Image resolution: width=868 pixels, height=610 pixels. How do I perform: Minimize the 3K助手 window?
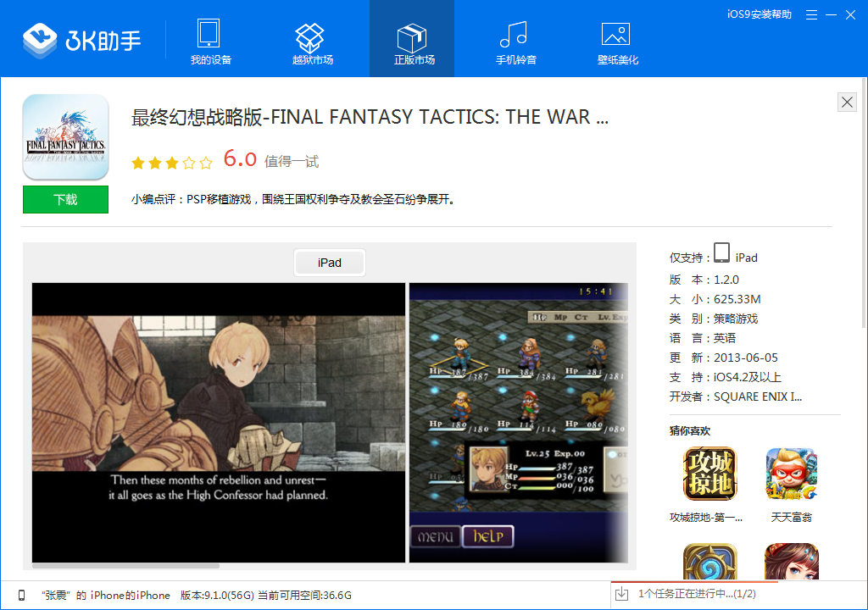831,15
